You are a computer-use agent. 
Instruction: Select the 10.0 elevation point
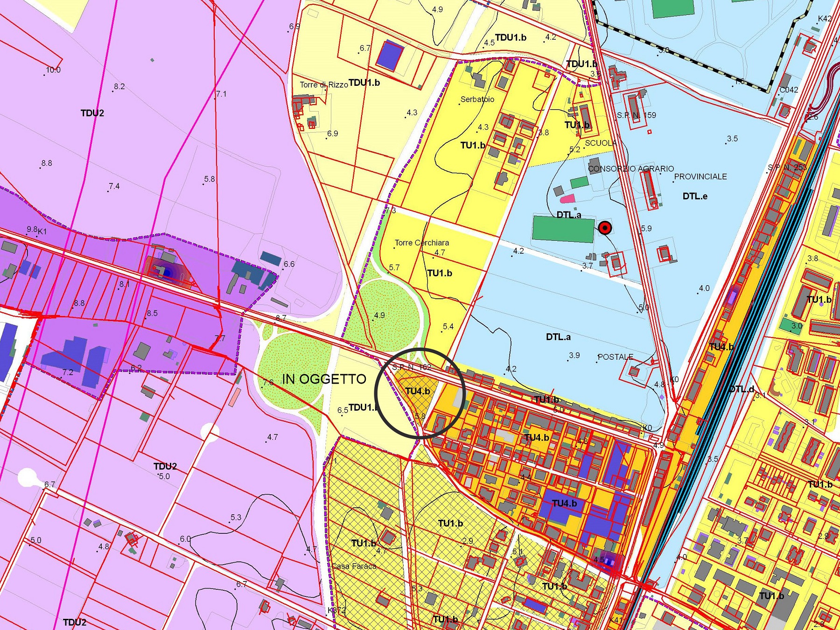coord(53,70)
